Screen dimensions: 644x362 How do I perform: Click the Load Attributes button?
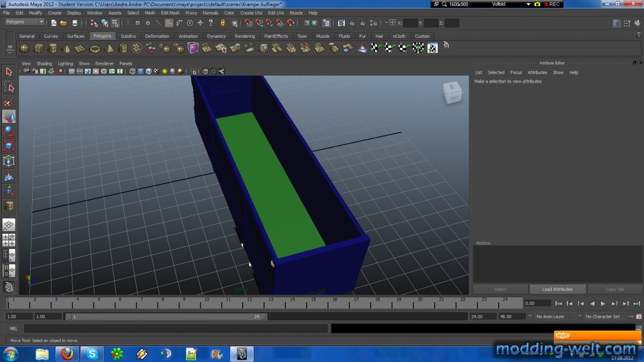tap(557, 289)
